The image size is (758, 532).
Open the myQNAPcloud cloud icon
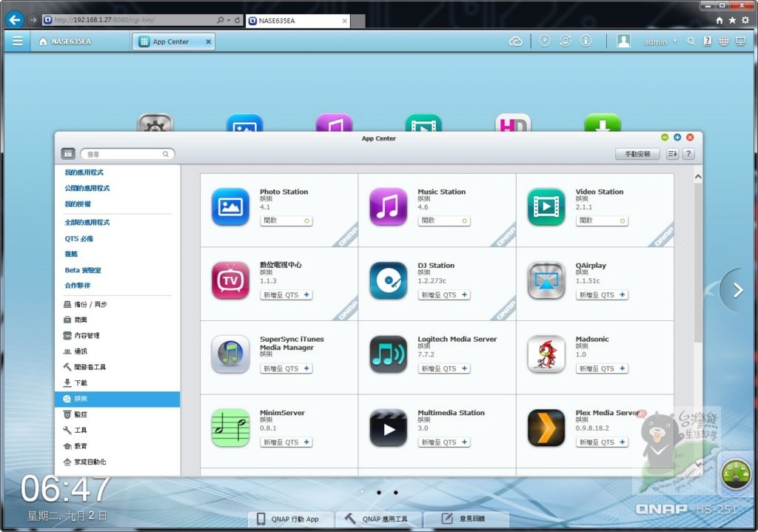[x=515, y=41]
